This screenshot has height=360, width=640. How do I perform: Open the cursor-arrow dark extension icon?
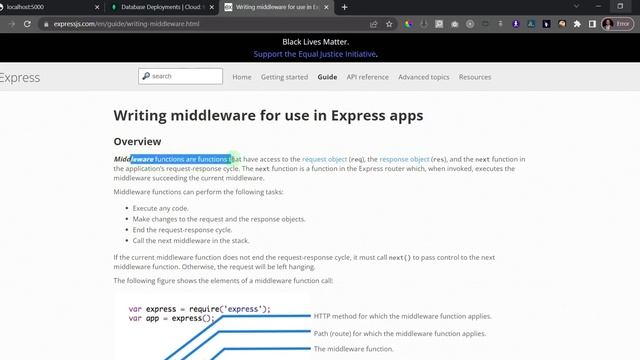pos(547,24)
